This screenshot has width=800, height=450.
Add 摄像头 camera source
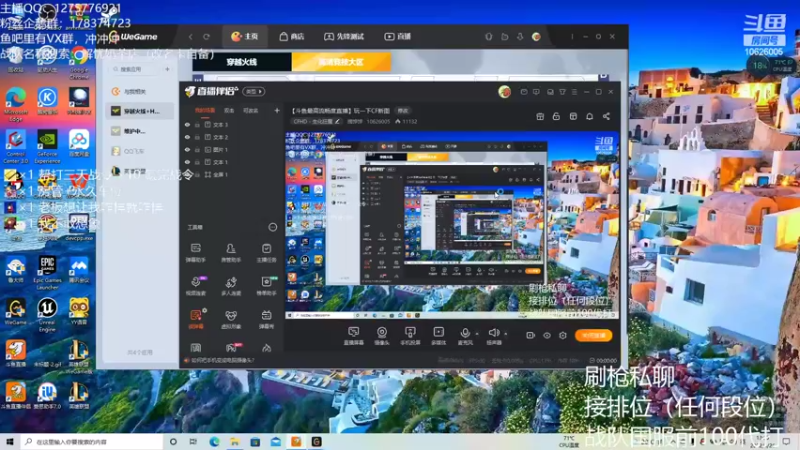[x=382, y=336]
